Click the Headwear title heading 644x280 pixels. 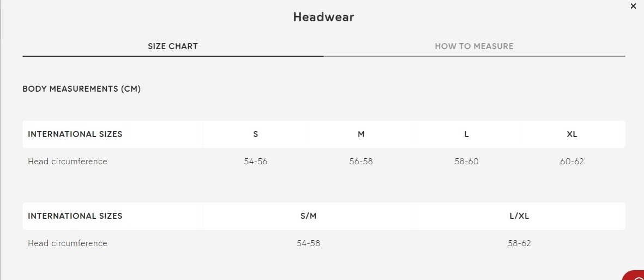click(324, 17)
